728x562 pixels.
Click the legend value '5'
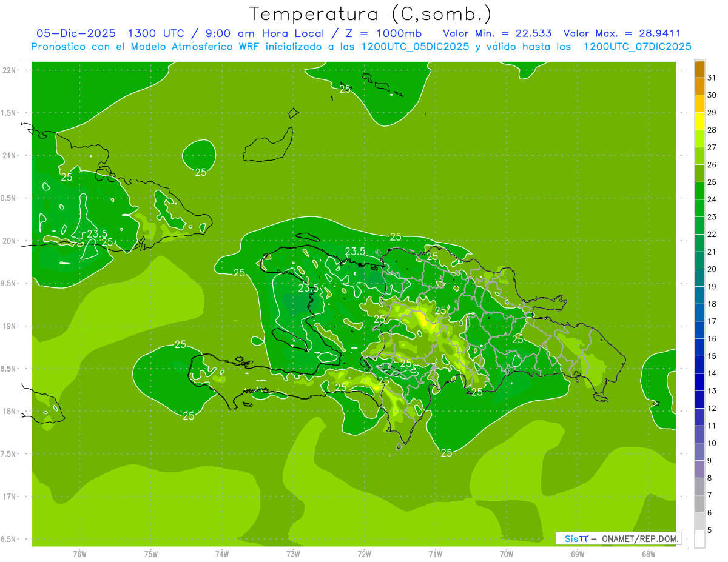(710, 530)
